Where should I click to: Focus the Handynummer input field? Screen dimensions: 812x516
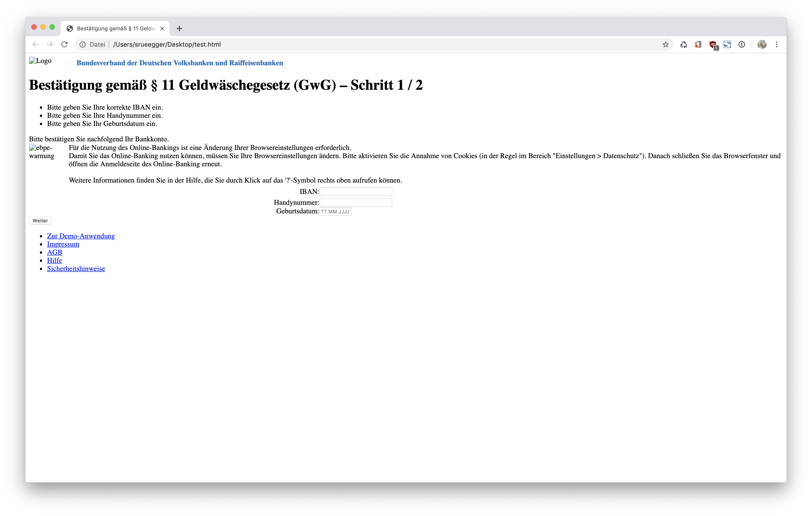pos(356,203)
